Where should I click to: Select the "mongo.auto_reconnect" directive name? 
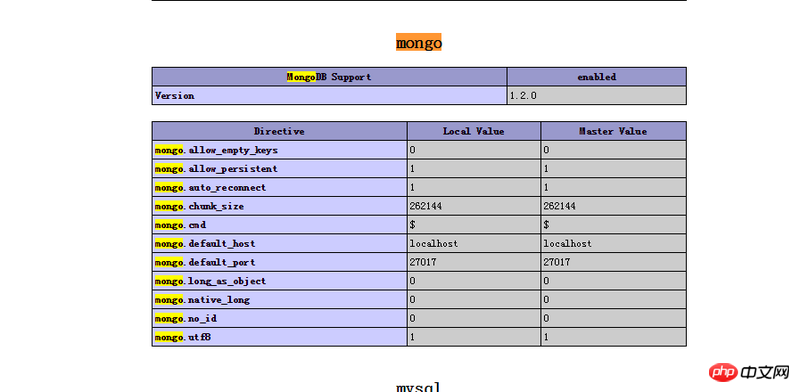[210, 187]
